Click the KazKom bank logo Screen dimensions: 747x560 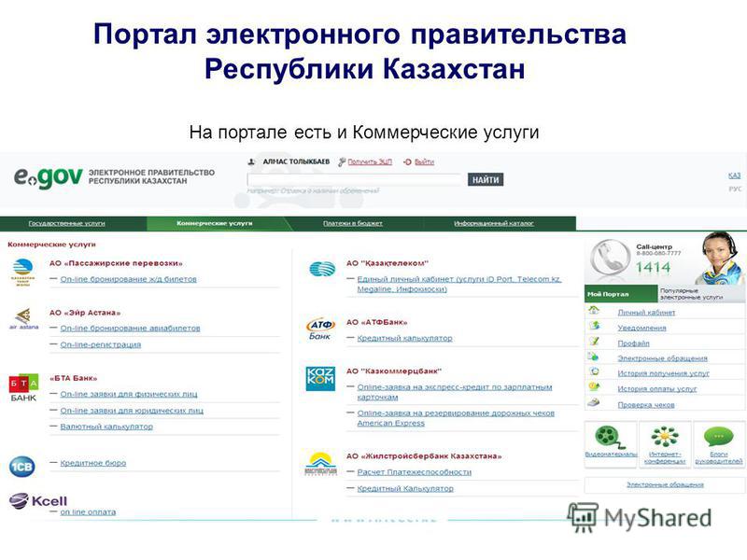pos(320,379)
